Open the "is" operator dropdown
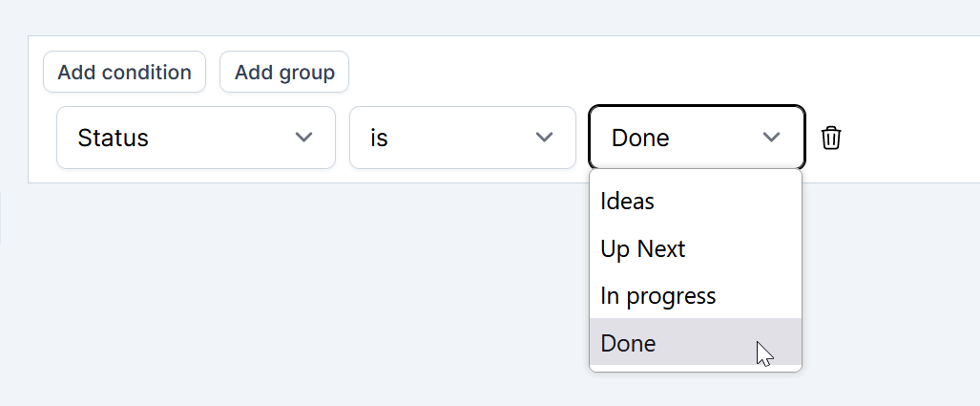 tap(462, 138)
